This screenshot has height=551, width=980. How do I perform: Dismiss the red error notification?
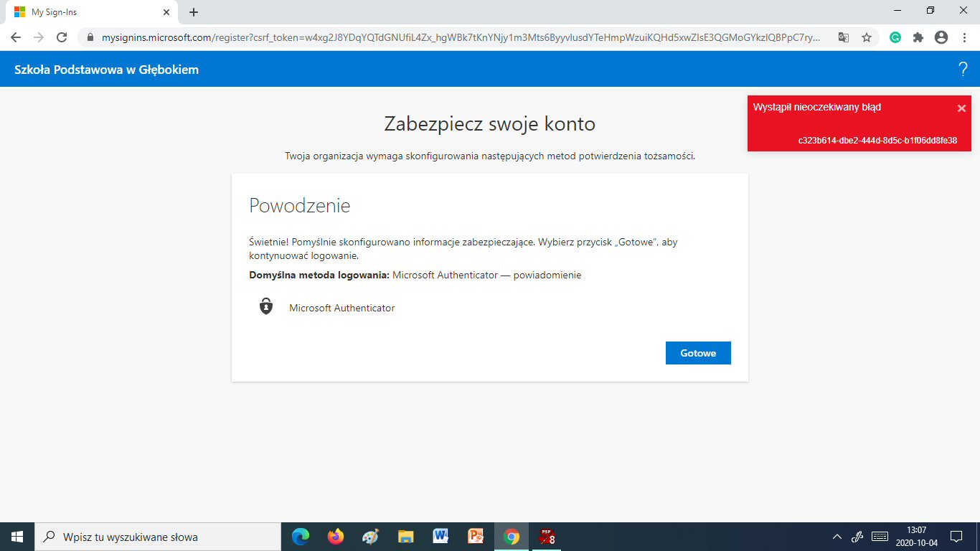(x=961, y=108)
